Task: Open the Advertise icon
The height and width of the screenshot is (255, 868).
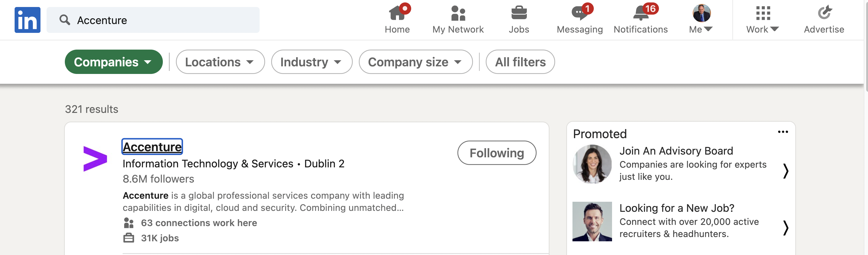Action: click(x=824, y=13)
